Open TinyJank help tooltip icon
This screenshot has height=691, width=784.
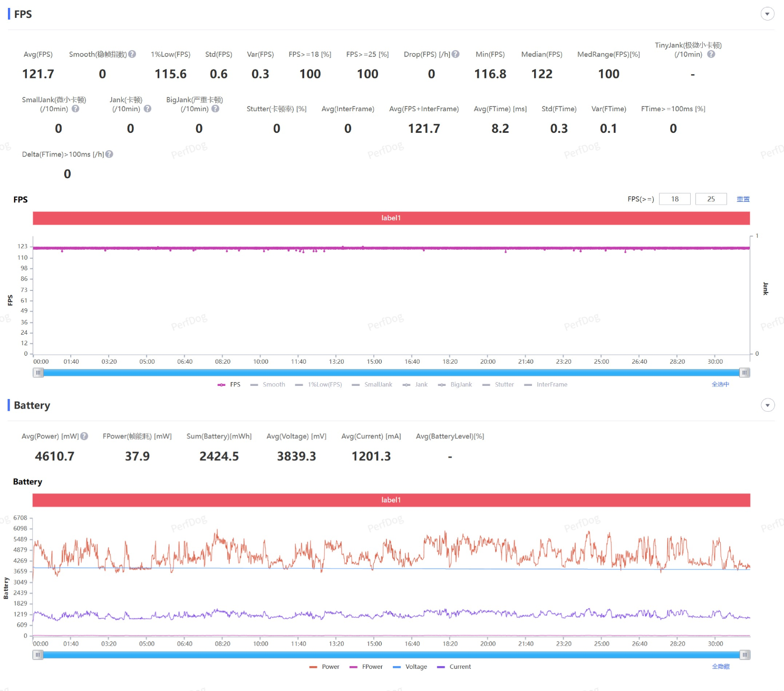coord(711,54)
